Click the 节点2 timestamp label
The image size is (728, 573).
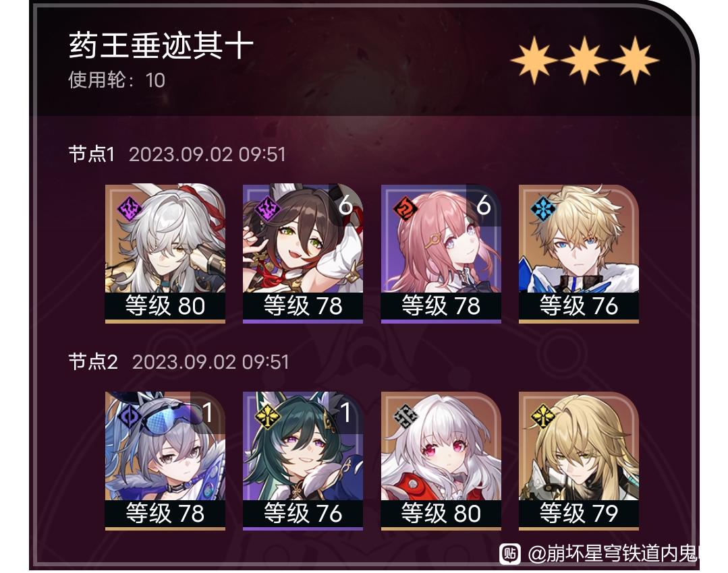pos(211,362)
